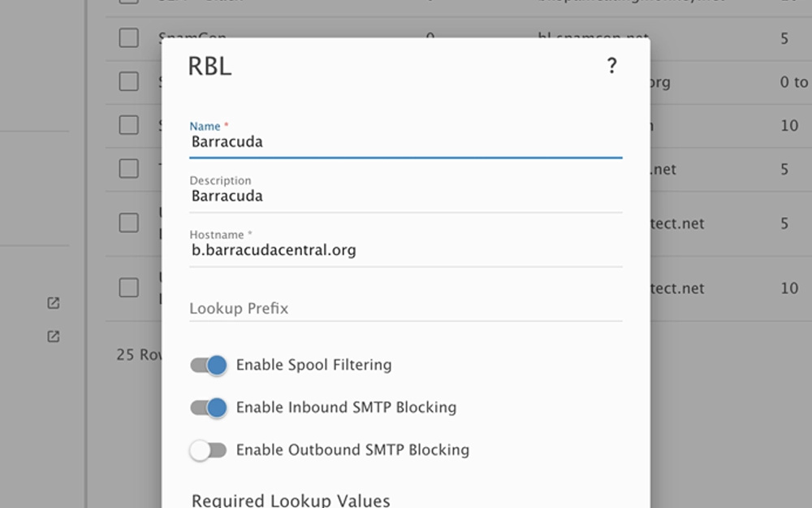Click the 'Enable Outbound SMTP Blocking' label text
Viewport: 812px width, 508px height.
point(352,450)
